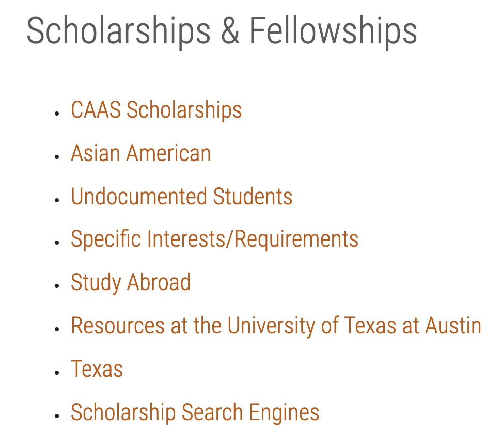Click the Asian American link
The image size is (502, 448).
[141, 153]
